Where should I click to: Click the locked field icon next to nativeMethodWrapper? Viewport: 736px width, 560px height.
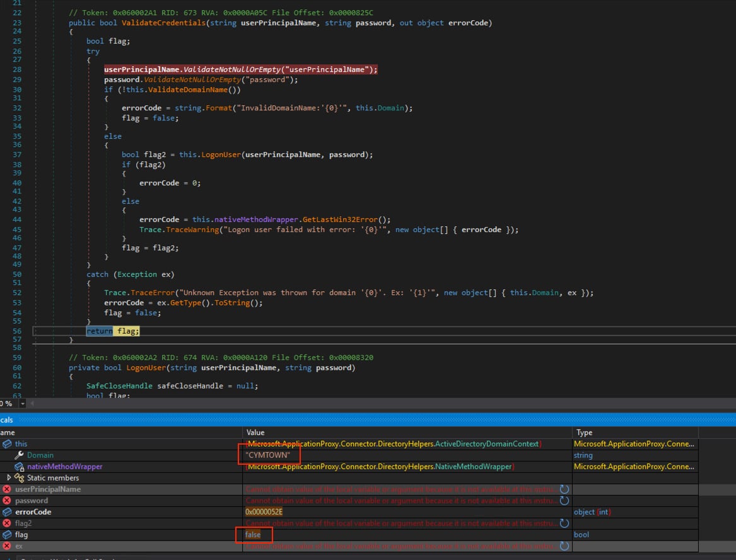pos(17,467)
